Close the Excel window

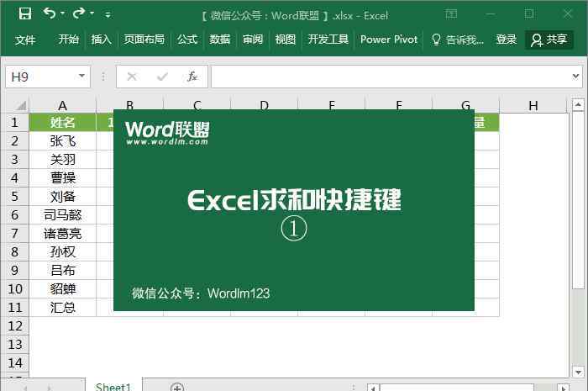[568, 14]
